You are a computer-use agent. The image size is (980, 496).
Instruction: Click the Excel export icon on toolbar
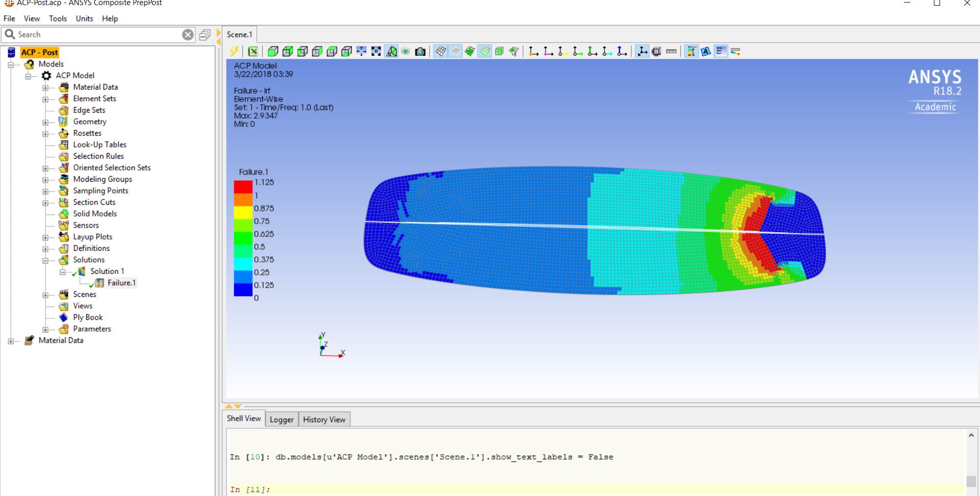253,51
